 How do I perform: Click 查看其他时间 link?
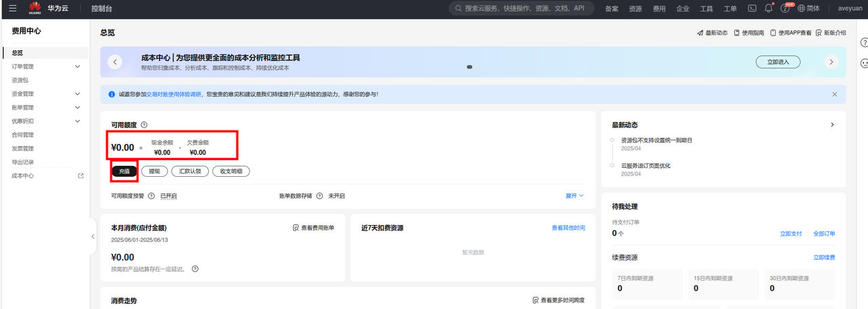[x=568, y=228]
